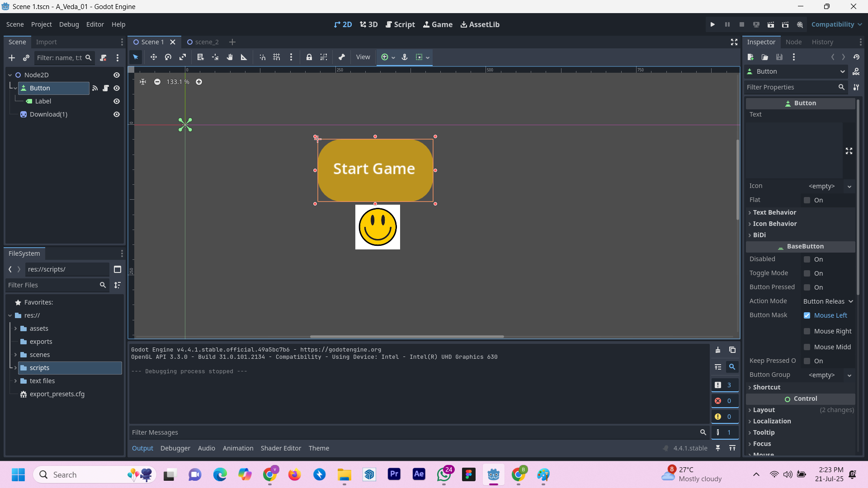Run the project with the play icon
868x488 pixels.
tap(712, 24)
